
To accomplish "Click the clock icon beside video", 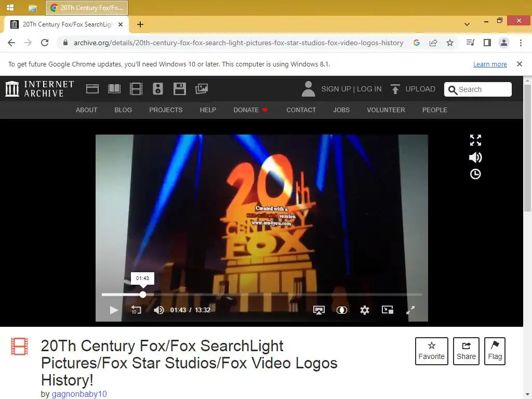I will click(x=475, y=174).
